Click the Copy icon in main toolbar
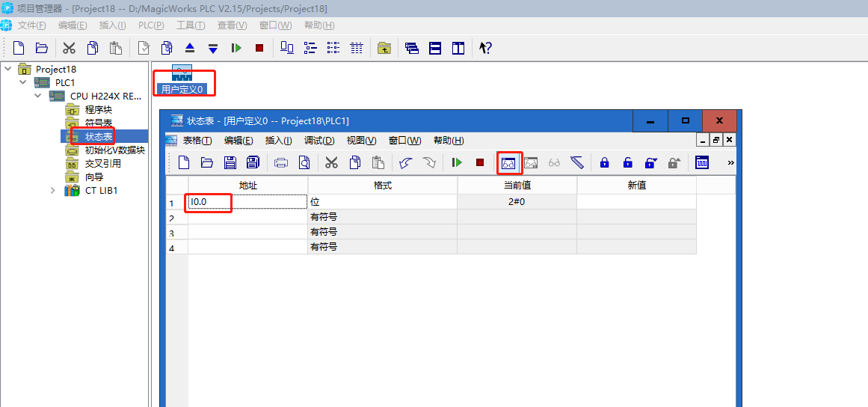 point(93,48)
